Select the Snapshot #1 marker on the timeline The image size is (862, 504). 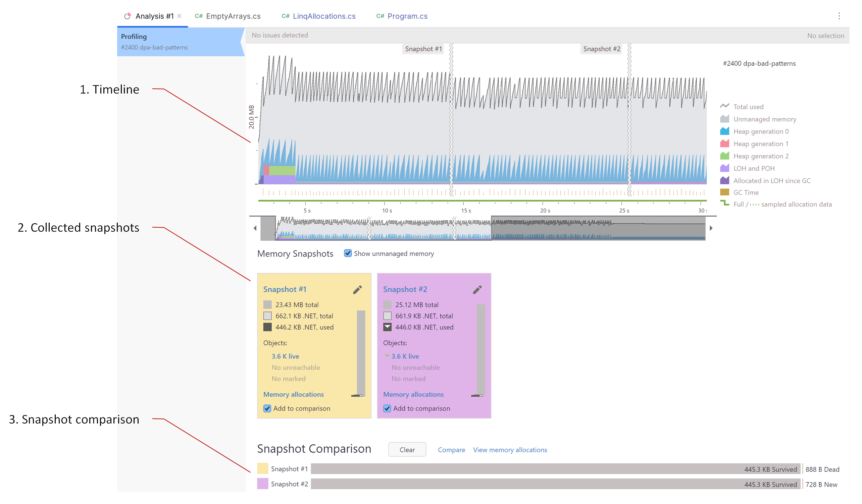[x=423, y=49]
